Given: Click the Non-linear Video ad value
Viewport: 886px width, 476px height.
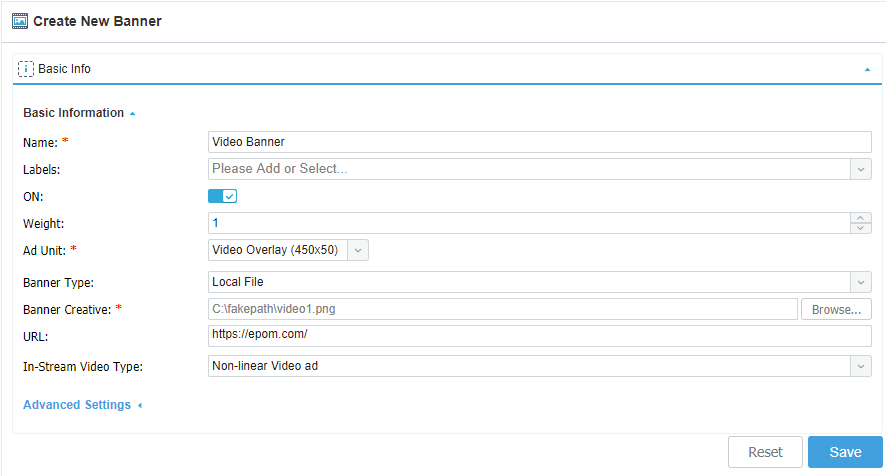Looking at the screenshot, I should (265, 366).
